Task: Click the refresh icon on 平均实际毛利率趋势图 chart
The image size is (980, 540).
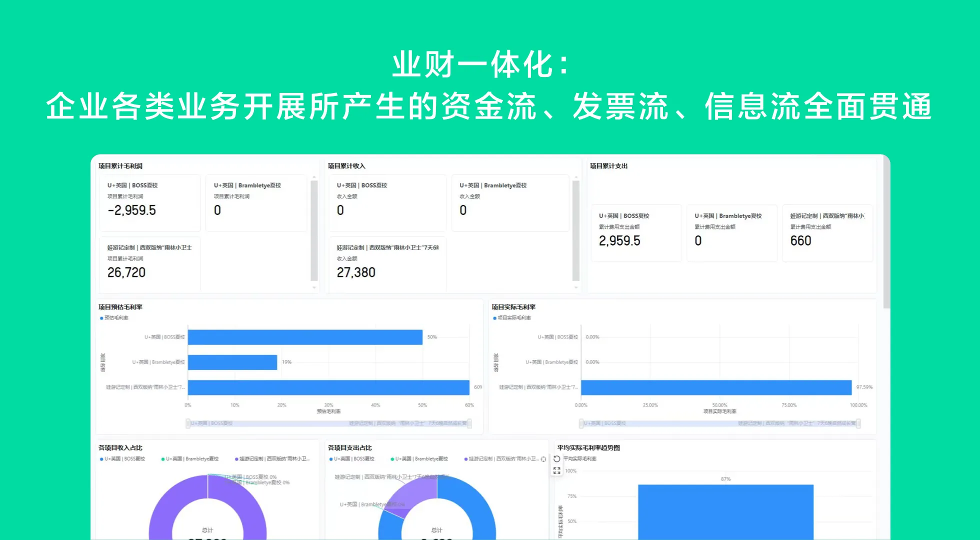Action: [x=556, y=459]
